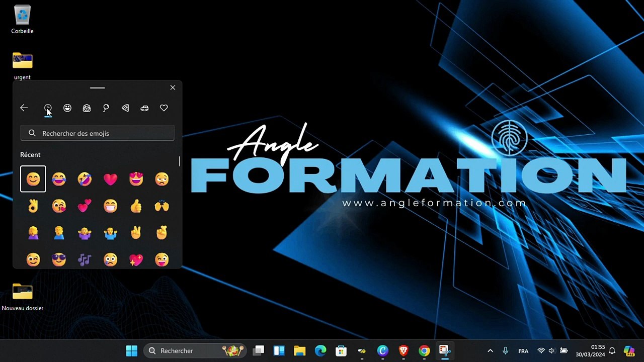Open Task View from the taskbar
The height and width of the screenshot is (362, 644).
point(259,350)
